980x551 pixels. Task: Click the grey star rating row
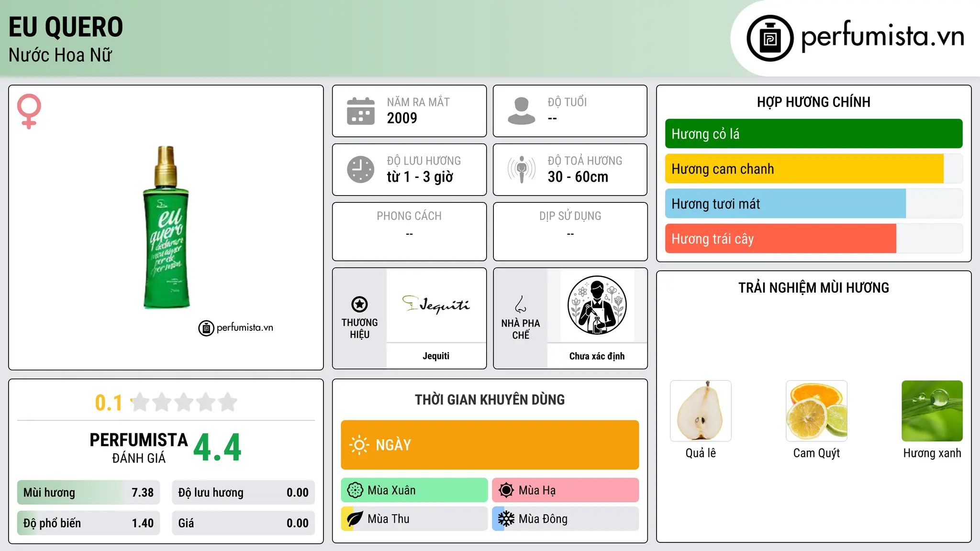[184, 402]
